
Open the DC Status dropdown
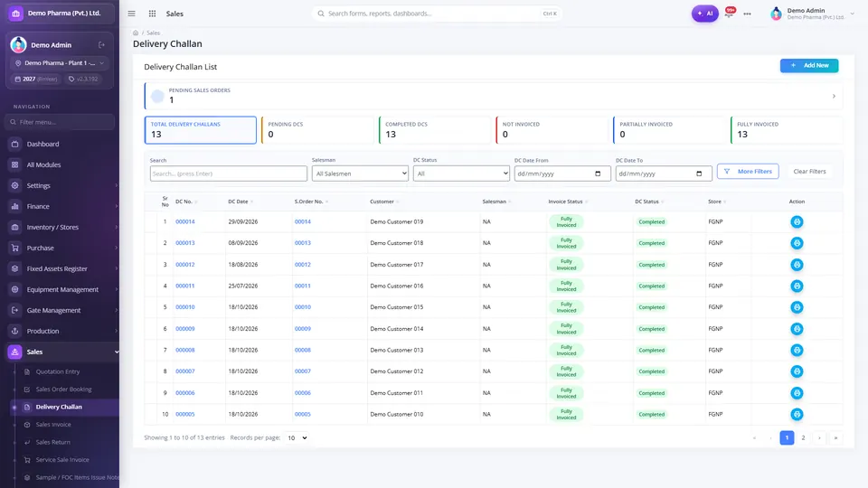tap(461, 174)
